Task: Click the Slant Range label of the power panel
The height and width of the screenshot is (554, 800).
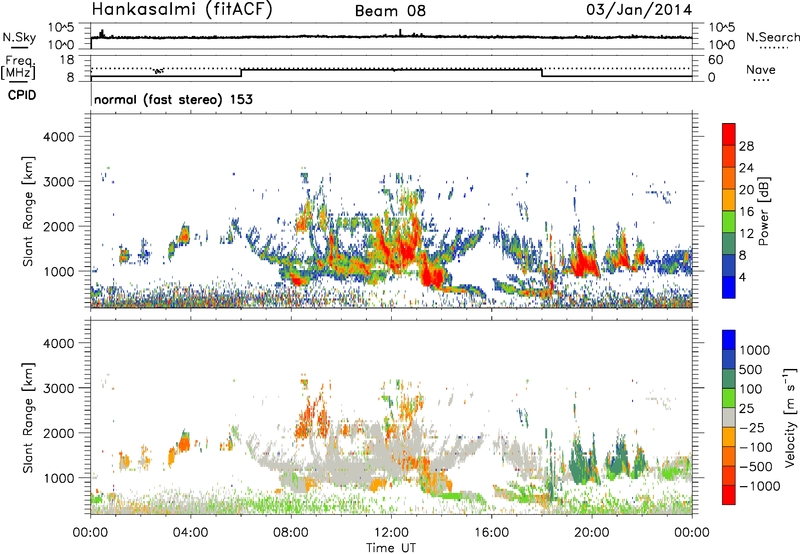Action: (28, 211)
